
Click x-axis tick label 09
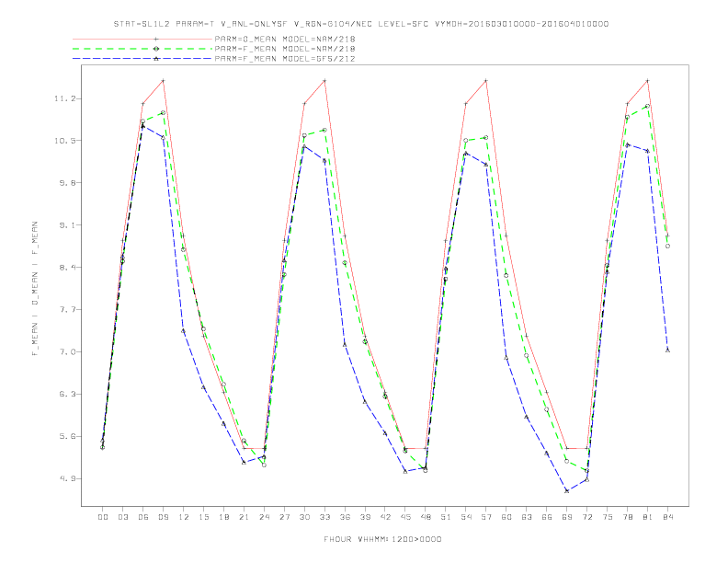pyautogui.click(x=163, y=517)
